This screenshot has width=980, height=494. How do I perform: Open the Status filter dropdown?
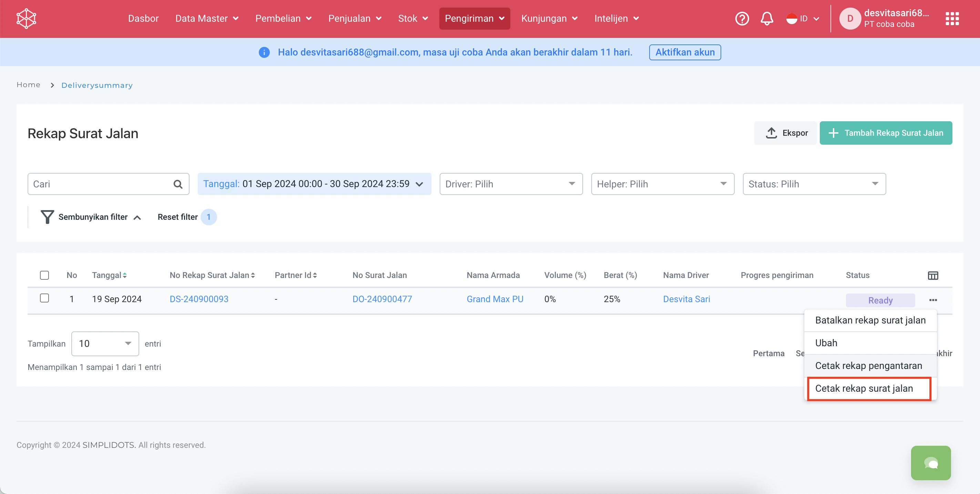point(814,184)
